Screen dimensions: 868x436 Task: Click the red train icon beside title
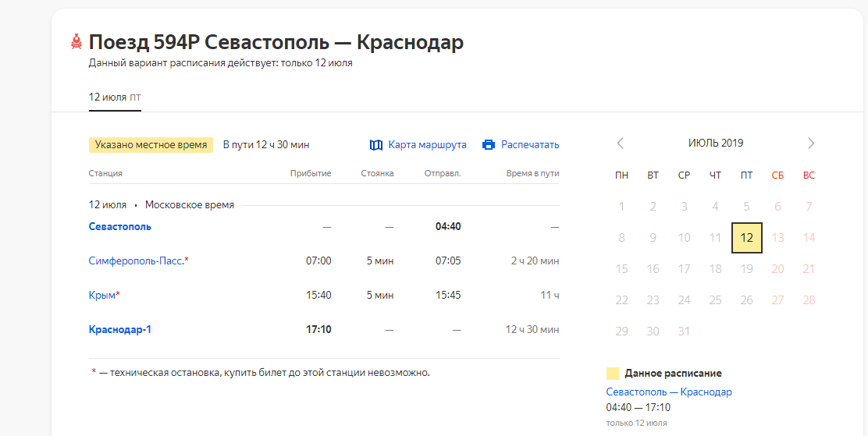coord(76,42)
